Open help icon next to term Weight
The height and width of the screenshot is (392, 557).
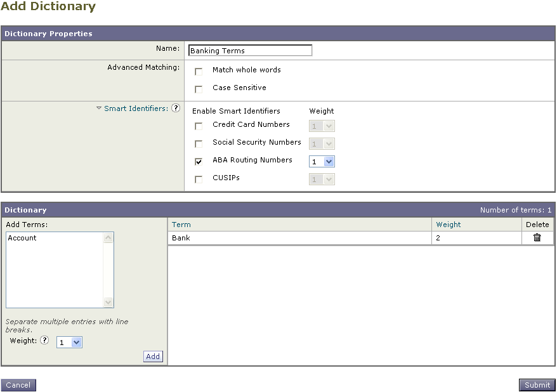click(44, 340)
